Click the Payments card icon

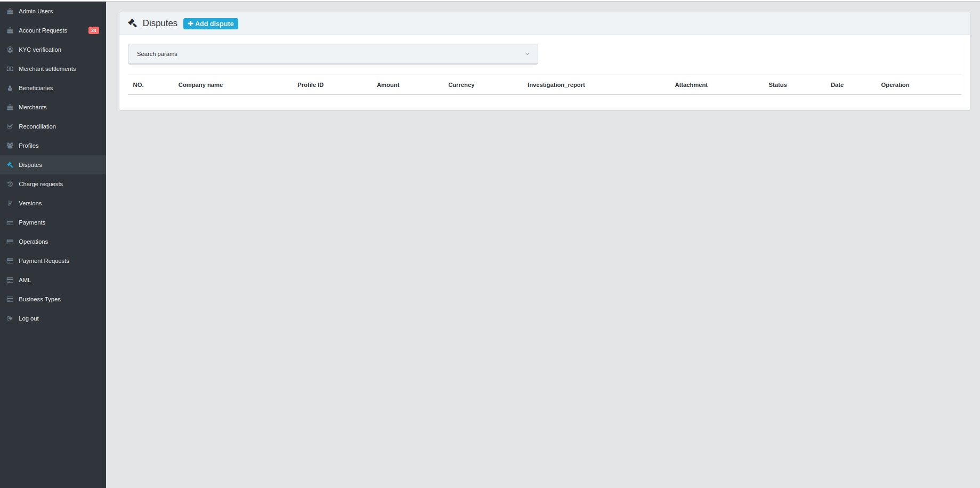point(10,222)
